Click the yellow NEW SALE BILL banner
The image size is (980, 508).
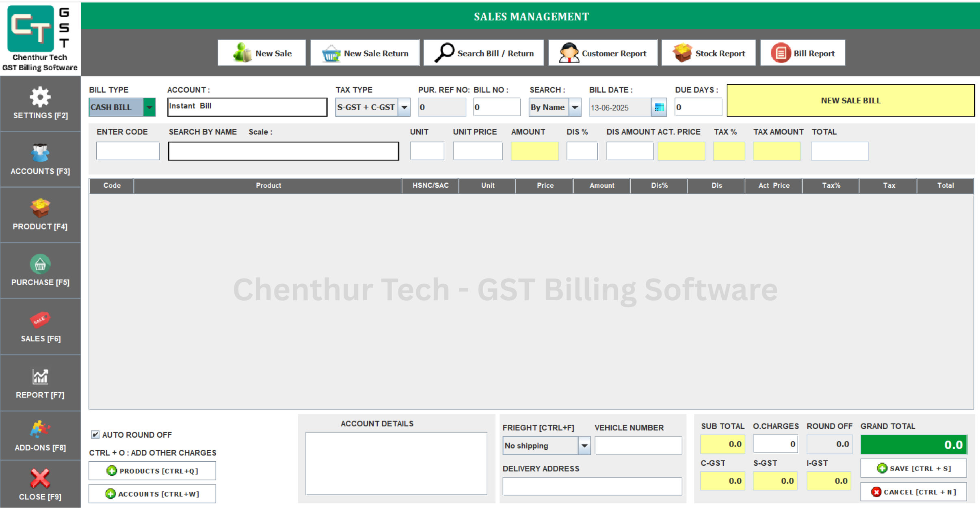[850, 100]
